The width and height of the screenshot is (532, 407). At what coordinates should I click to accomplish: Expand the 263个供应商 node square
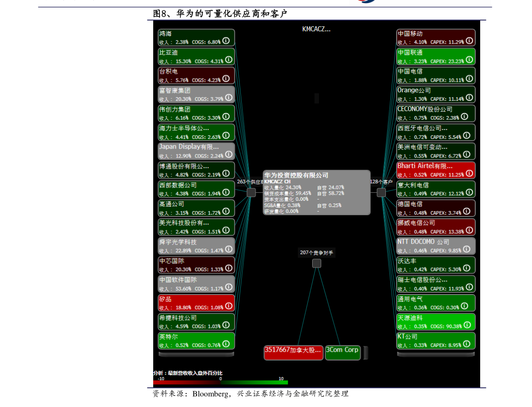(x=251, y=192)
